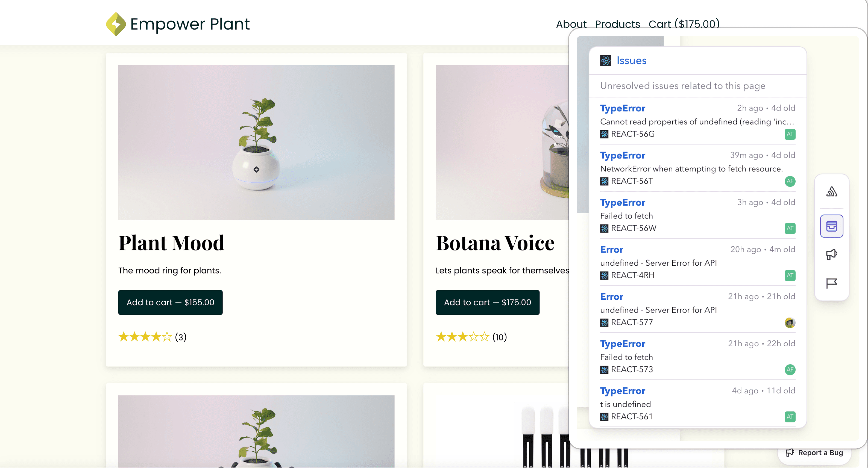Viewport: 868px width, 468px height.
Task: Click the Report a Bug button
Action: tap(814, 452)
